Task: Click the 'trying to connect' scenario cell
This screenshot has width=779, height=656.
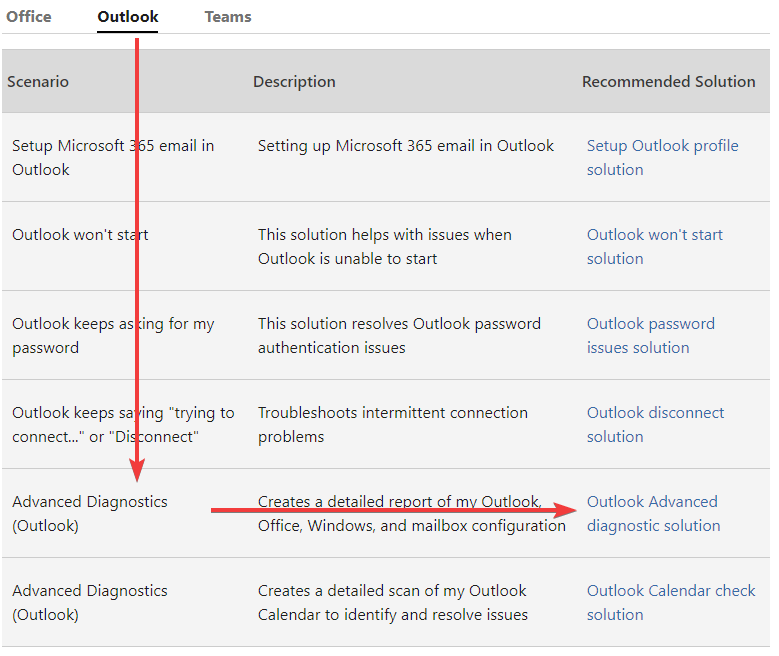Action: [x=122, y=425]
